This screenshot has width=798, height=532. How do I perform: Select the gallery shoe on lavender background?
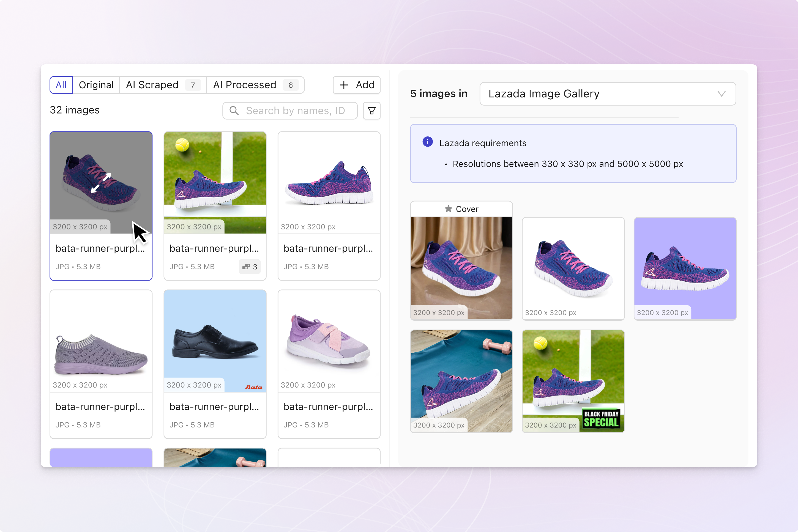pyautogui.click(x=685, y=268)
